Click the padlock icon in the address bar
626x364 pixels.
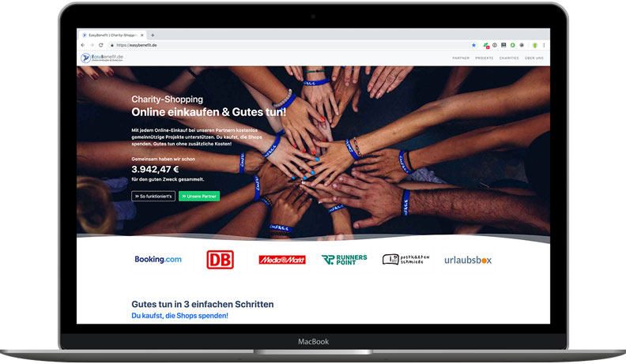112,45
